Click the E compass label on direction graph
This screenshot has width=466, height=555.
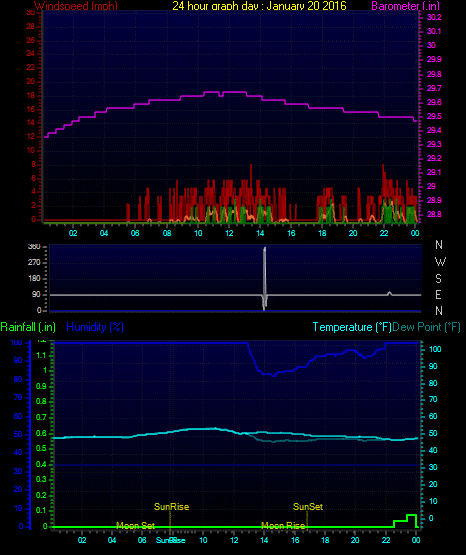tap(438, 294)
